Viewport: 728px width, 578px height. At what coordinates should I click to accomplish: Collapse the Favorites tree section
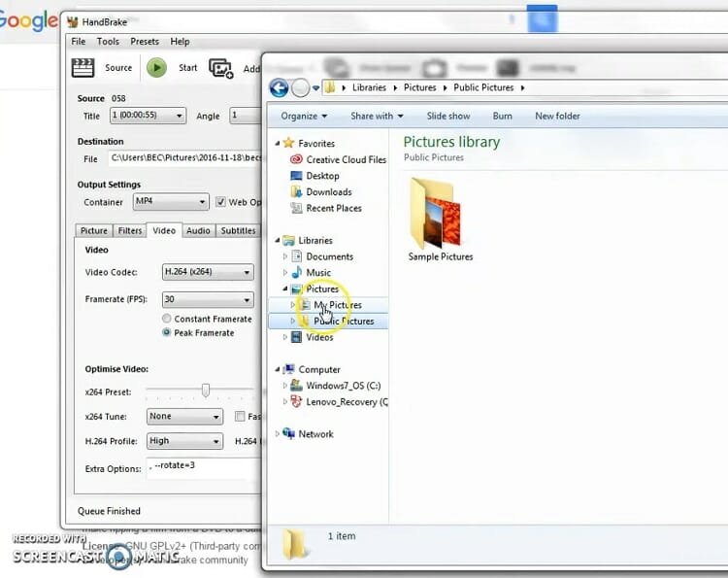point(278,143)
